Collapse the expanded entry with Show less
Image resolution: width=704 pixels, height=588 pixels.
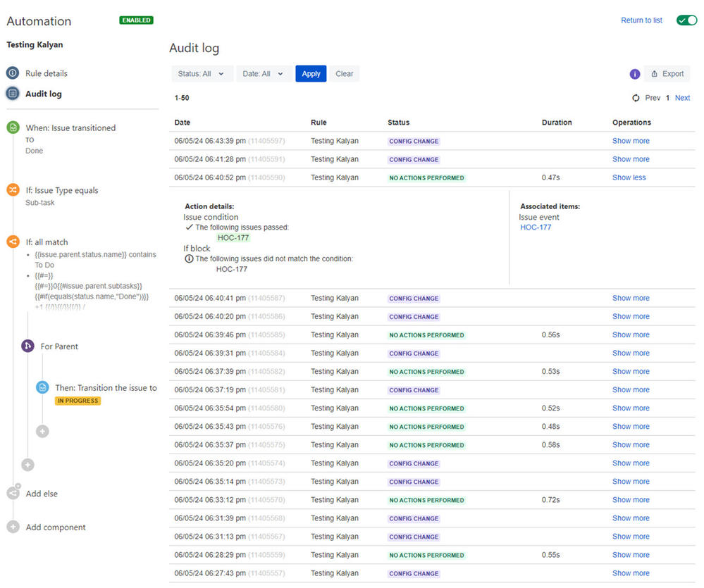point(629,177)
